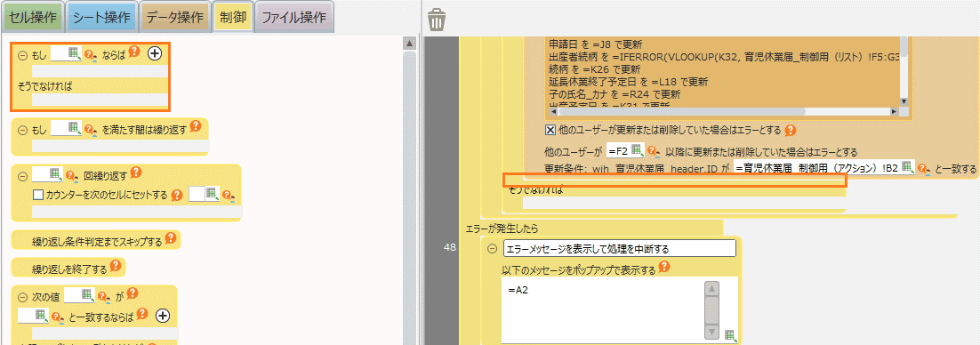This screenshot has width=980, height=345.
Task: Click the エラーメッセージを表示して処理を中断する name field
Action: (x=619, y=248)
